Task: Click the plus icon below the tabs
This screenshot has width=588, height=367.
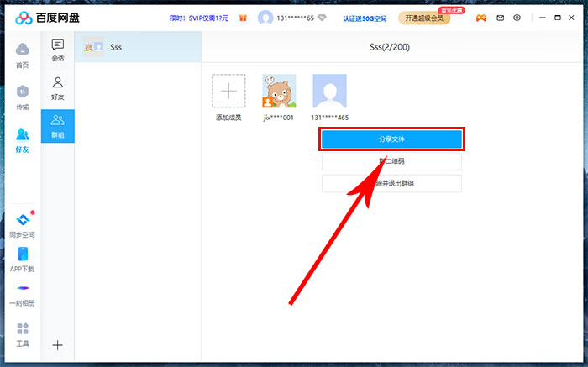Action: [57, 345]
